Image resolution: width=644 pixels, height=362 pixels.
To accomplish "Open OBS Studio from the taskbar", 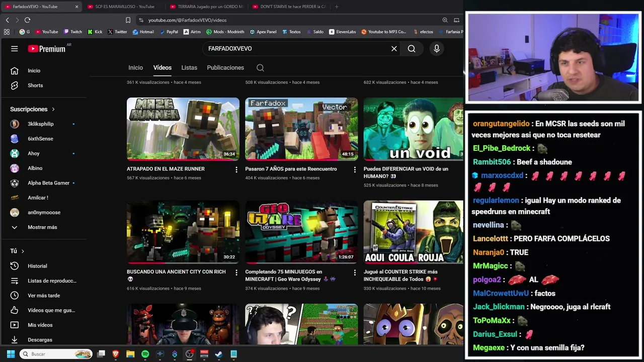I will point(189,354).
